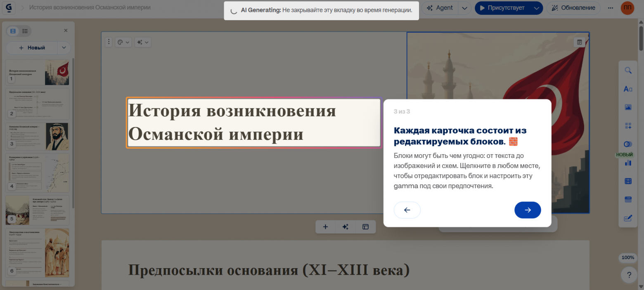Expand the dropdown beside Новый button

(64, 48)
